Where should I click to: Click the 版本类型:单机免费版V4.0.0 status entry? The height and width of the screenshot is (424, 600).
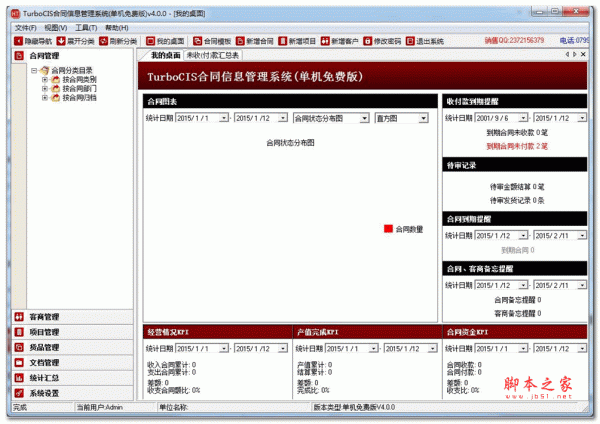coord(354,407)
